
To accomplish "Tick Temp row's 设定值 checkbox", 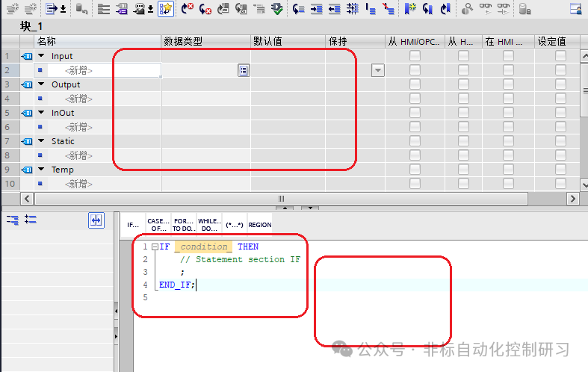I will click(x=560, y=170).
